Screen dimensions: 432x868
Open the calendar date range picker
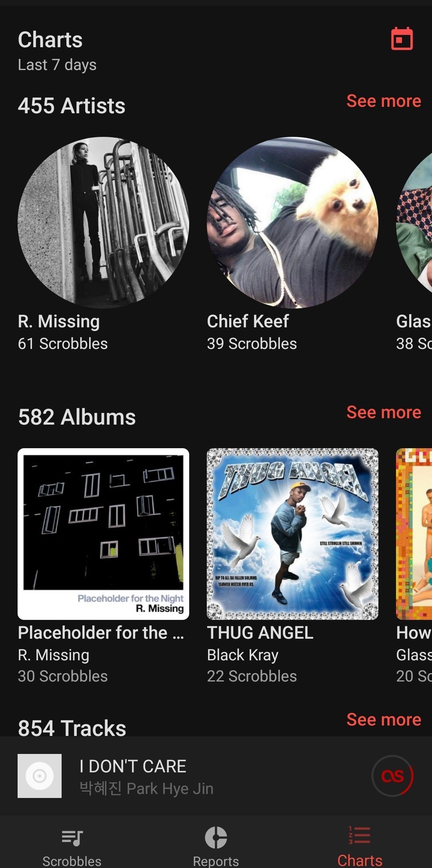[x=402, y=39]
